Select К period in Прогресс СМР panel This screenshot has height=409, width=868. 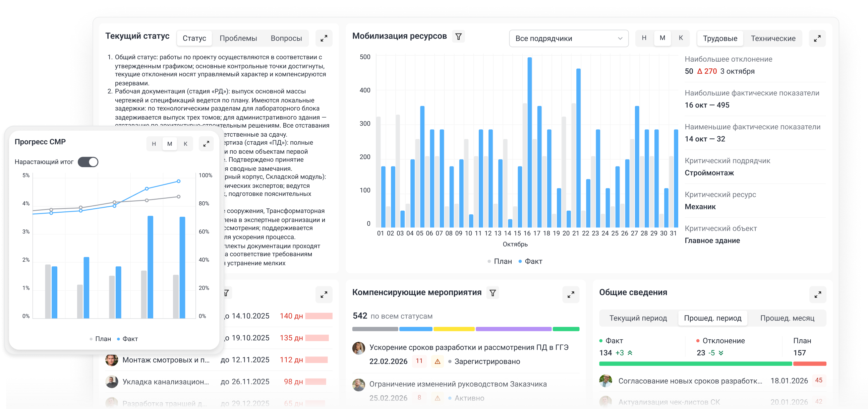[186, 143]
